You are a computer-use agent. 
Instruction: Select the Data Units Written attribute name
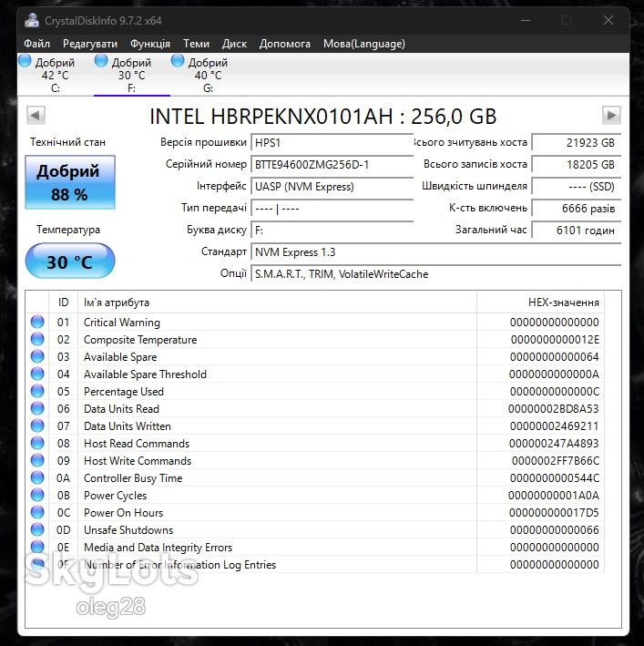coord(128,426)
